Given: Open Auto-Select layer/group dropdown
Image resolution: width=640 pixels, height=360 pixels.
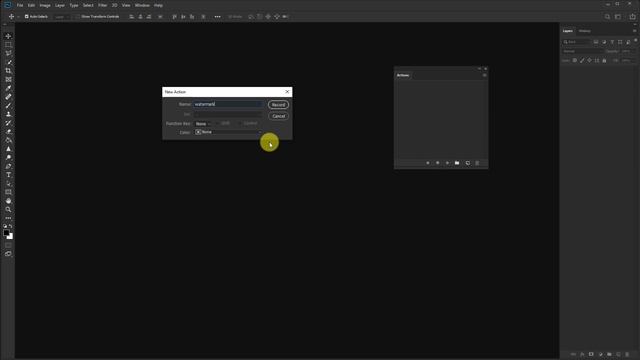Looking at the screenshot, I should click(x=62, y=17).
